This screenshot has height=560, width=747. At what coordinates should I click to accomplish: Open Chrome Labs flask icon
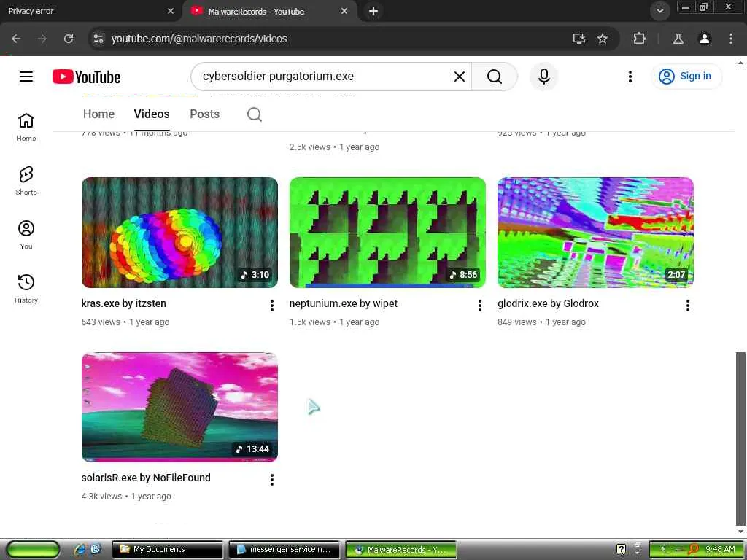click(678, 39)
